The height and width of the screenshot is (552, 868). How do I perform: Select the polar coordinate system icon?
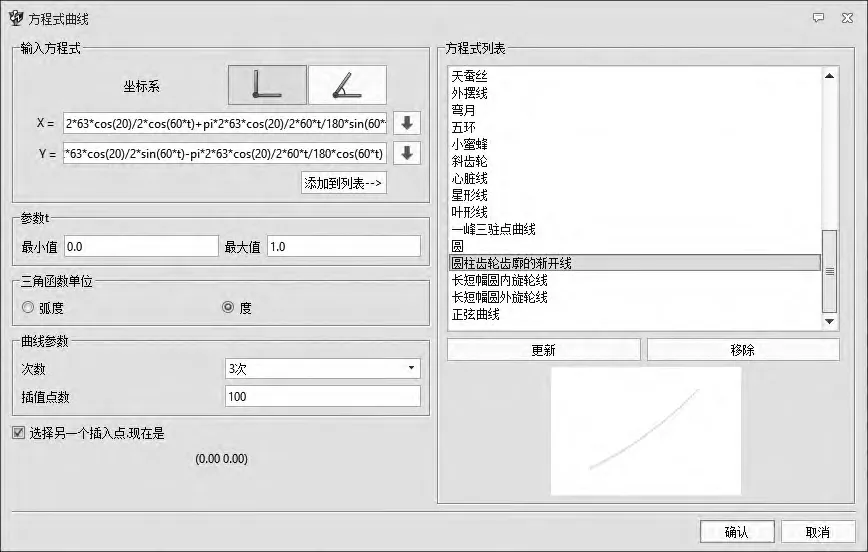[346, 85]
